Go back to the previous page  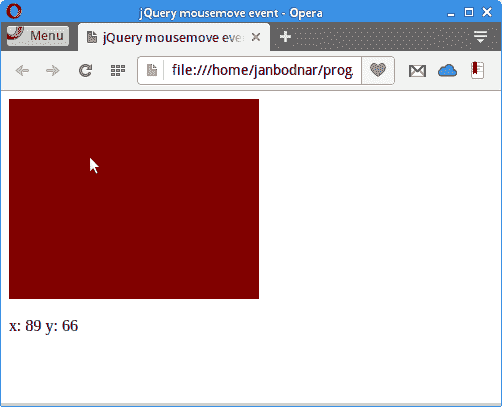[22, 71]
